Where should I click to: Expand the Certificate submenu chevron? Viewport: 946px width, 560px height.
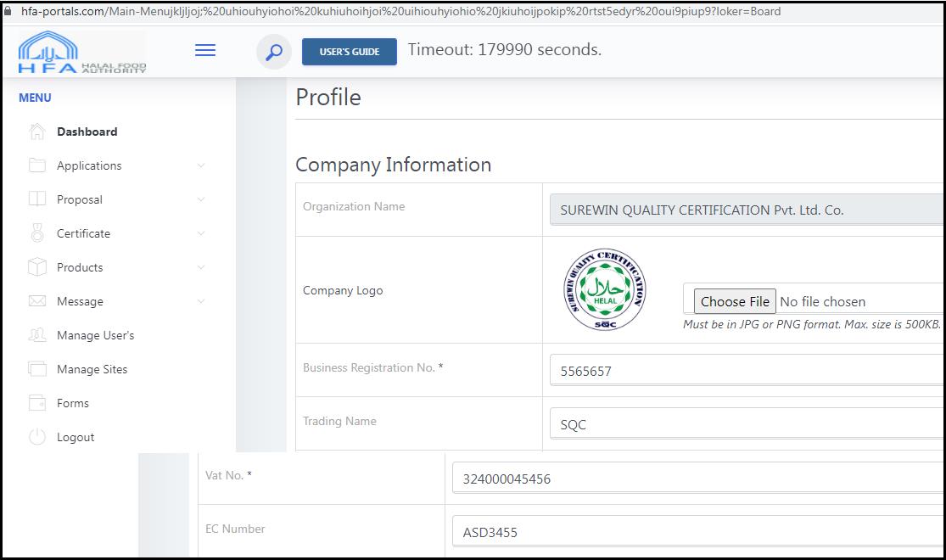tap(201, 233)
